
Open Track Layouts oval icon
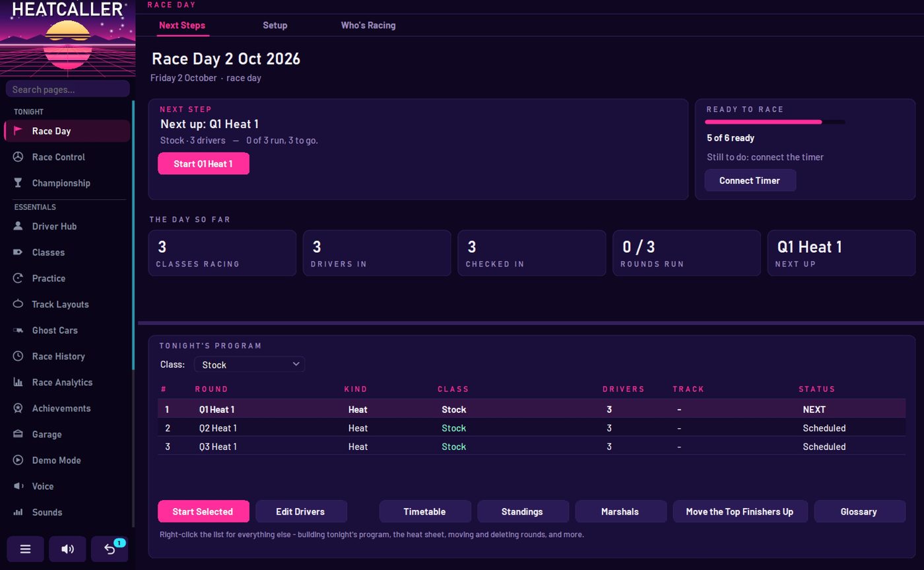[18, 304]
